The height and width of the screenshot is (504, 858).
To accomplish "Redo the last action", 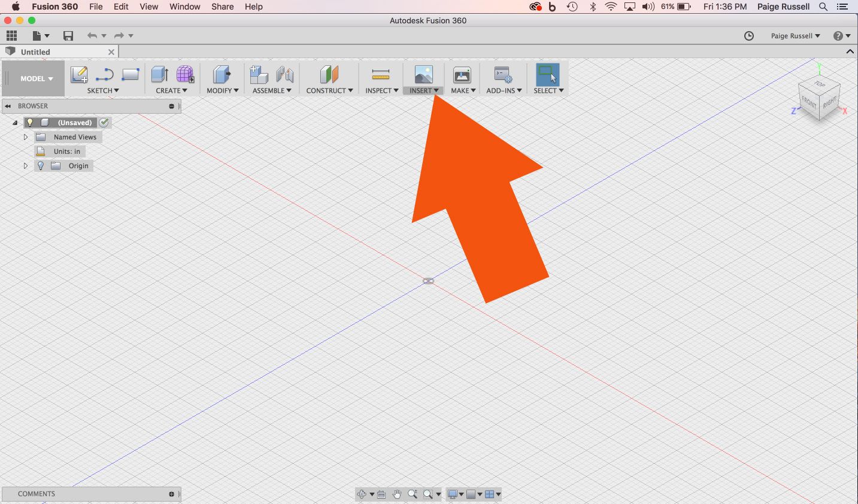I will 119,36.
